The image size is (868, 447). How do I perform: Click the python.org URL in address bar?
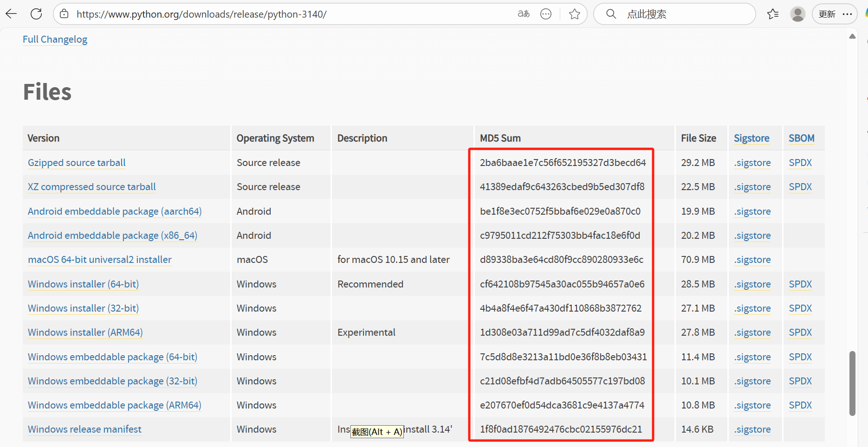coord(201,14)
